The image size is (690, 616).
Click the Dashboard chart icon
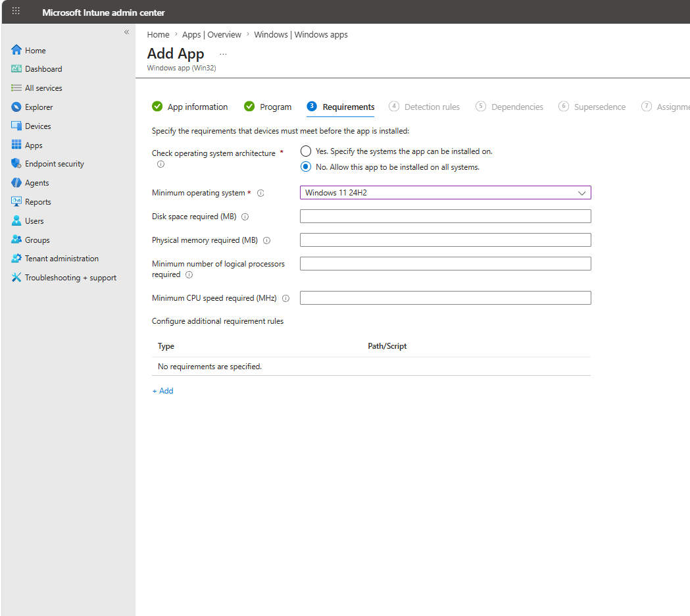pyautogui.click(x=16, y=68)
